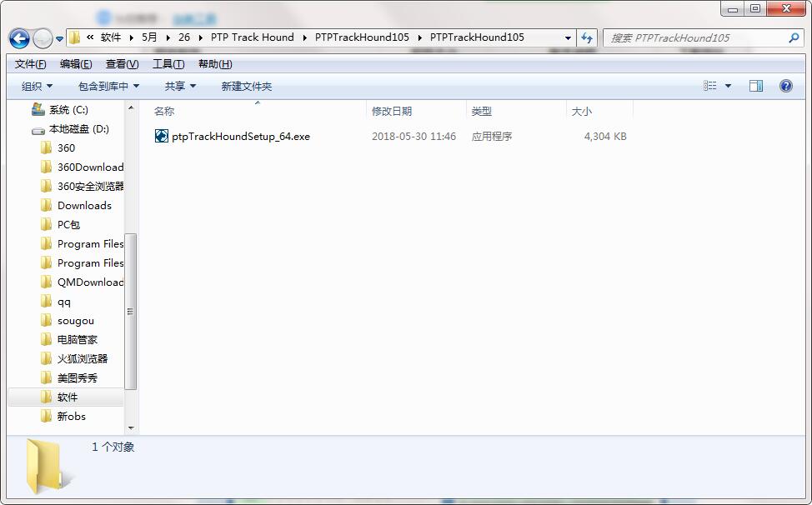Select the 本地磁盘 (D:) drive
This screenshot has width=812, height=505.
click(x=77, y=128)
